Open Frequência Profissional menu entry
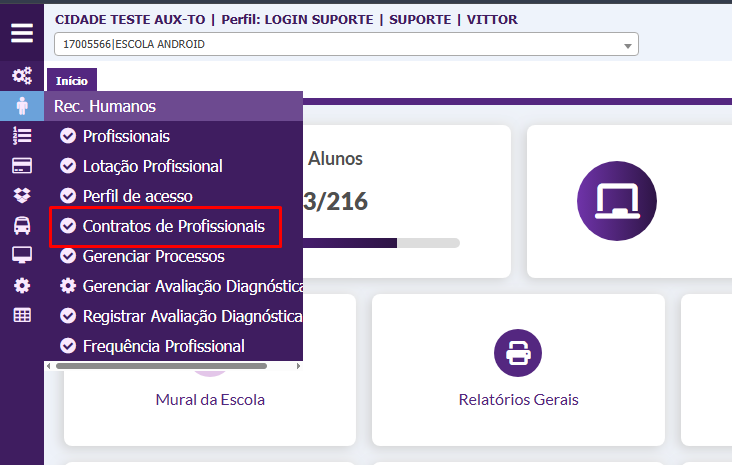The image size is (732, 465). pyautogui.click(x=163, y=346)
